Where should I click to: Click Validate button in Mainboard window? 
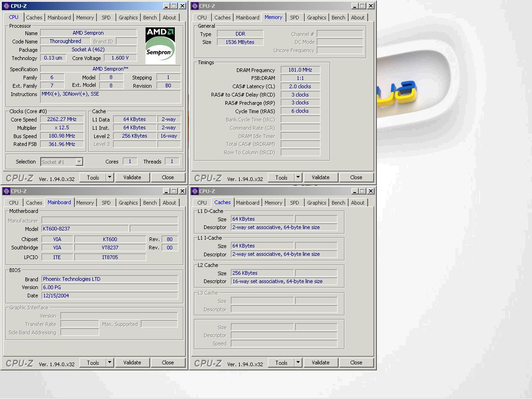(132, 363)
